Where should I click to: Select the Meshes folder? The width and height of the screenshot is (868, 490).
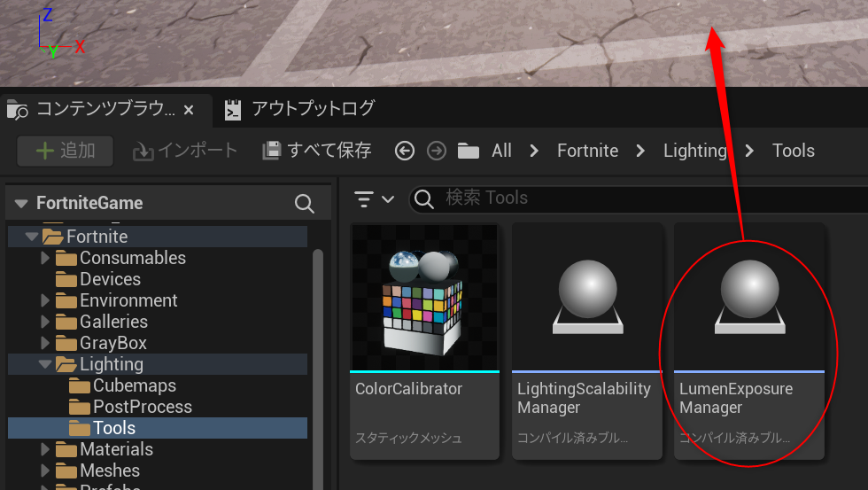110,471
